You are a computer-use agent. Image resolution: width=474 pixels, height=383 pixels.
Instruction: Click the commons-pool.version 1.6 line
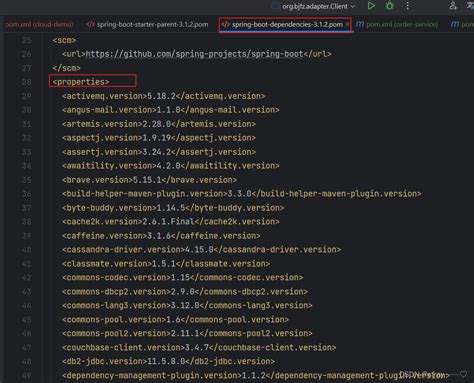pyautogui.click(x=175, y=320)
